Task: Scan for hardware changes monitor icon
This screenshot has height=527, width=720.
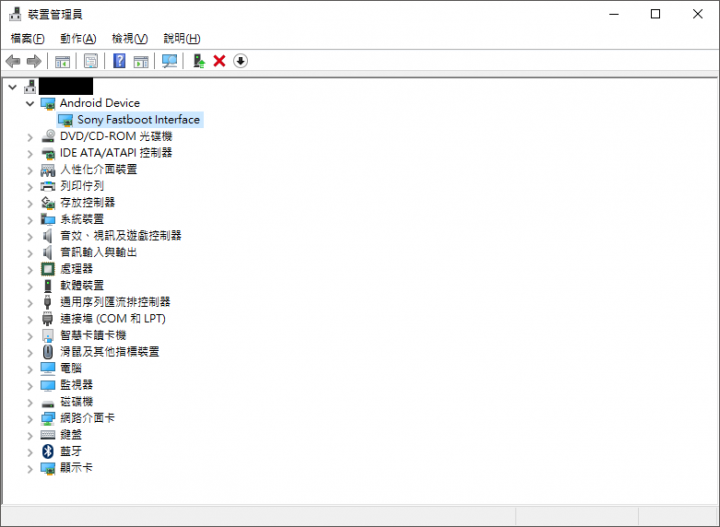Action: point(169,61)
